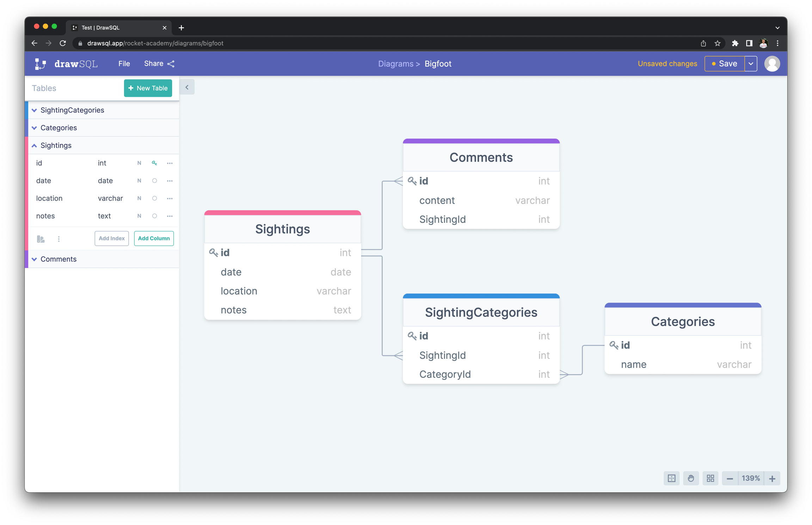Toggle the grid view icon

point(710,479)
